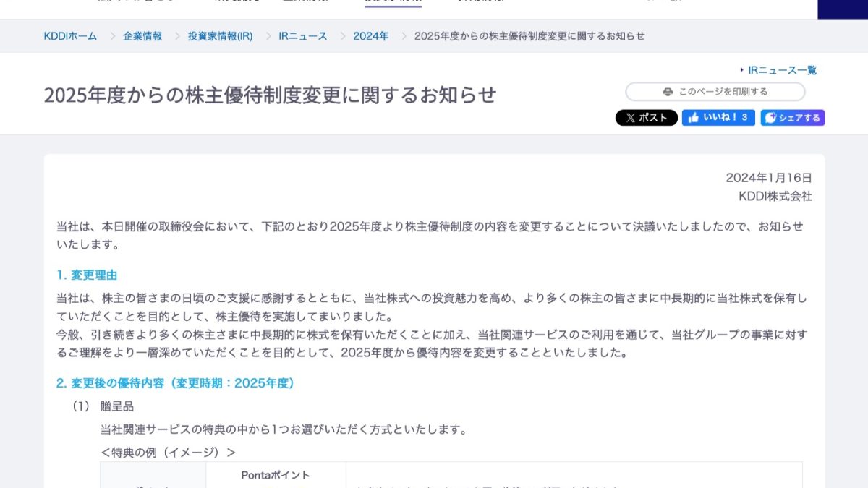Click the breadcrumb chevron after 2024年
The width and height of the screenshot is (868, 488).
[x=404, y=35]
